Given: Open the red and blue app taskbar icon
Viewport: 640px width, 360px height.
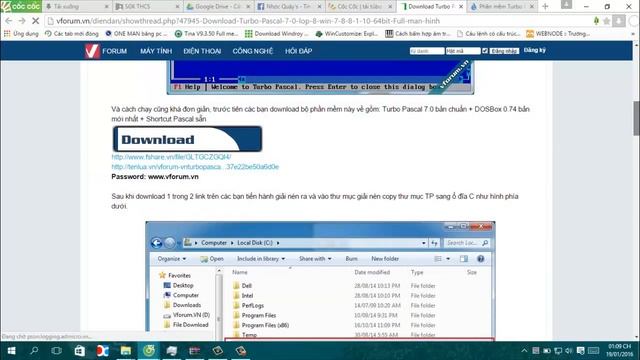Looking at the screenshot, I should point(102,351).
